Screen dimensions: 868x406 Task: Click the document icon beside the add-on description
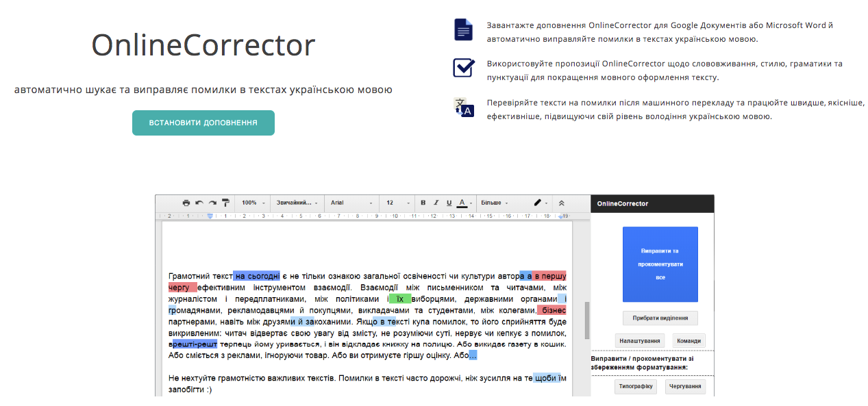tap(464, 30)
